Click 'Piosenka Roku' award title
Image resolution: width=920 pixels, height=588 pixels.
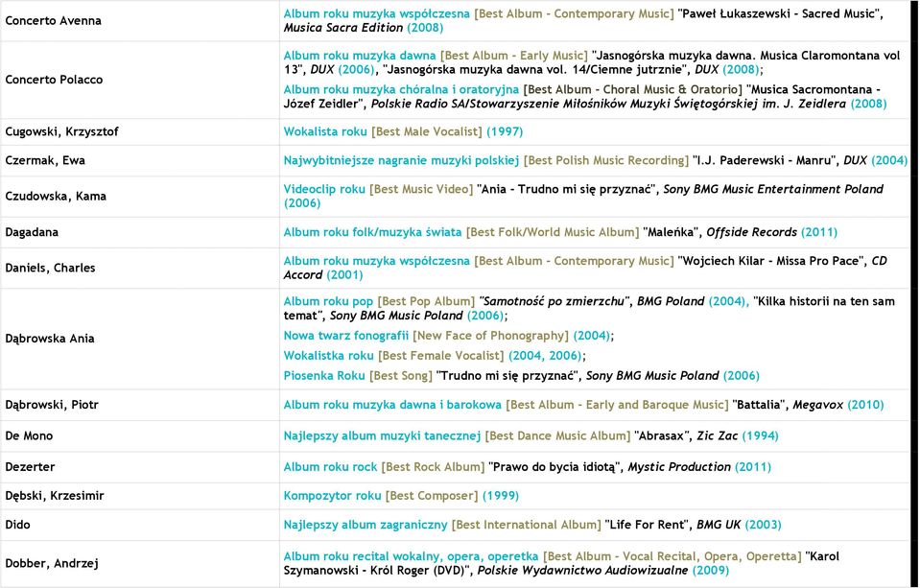click(324, 376)
